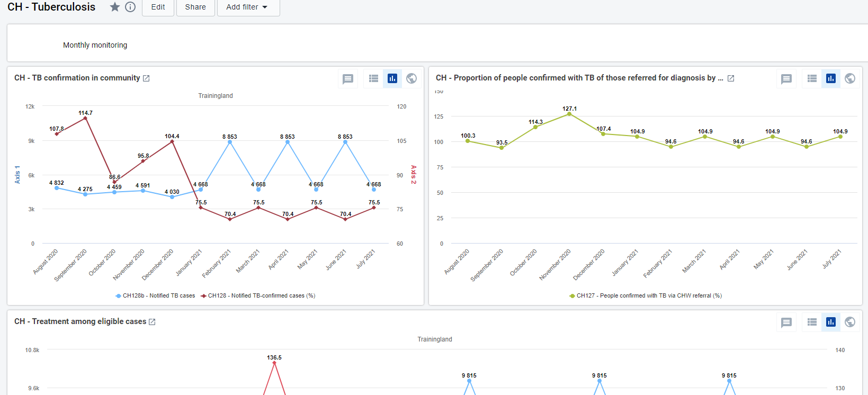Select the 127.1 November 2020 data point
The width and height of the screenshot is (868, 395).
tap(569, 114)
